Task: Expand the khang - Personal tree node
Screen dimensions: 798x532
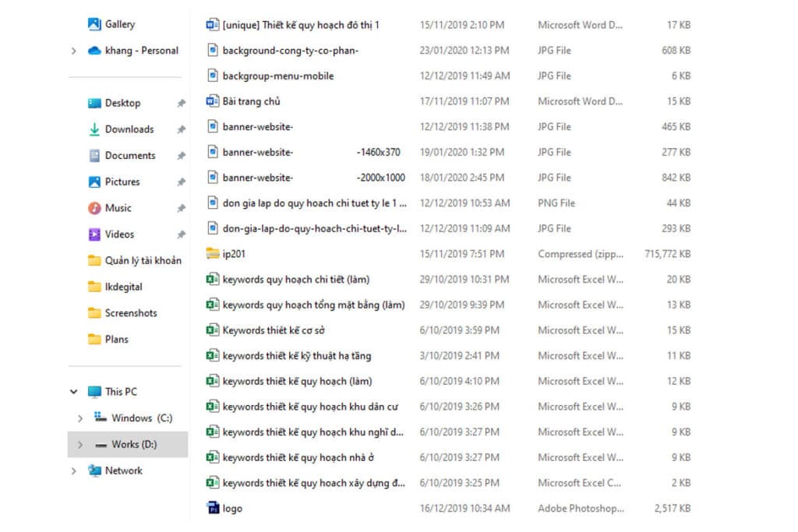Action: tap(74, 51)
